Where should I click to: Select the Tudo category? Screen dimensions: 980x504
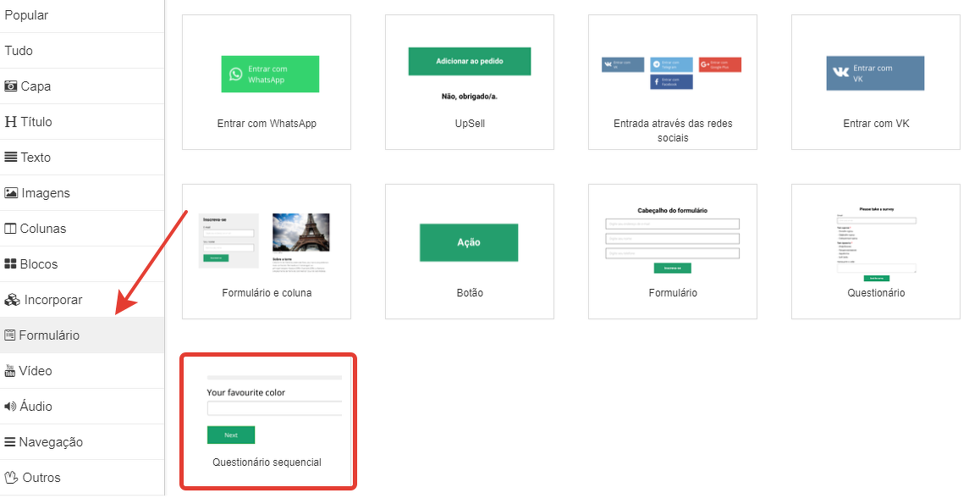click(19, 51)
